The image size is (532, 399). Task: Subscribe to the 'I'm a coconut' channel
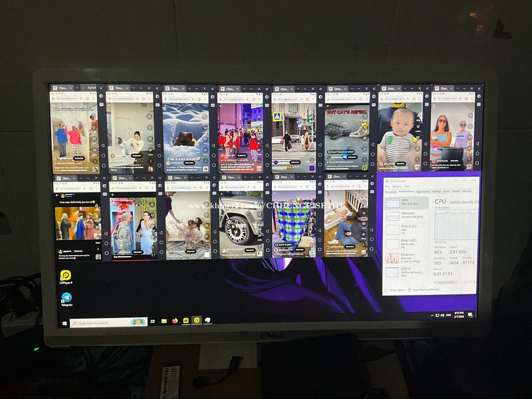click(190, 163)
